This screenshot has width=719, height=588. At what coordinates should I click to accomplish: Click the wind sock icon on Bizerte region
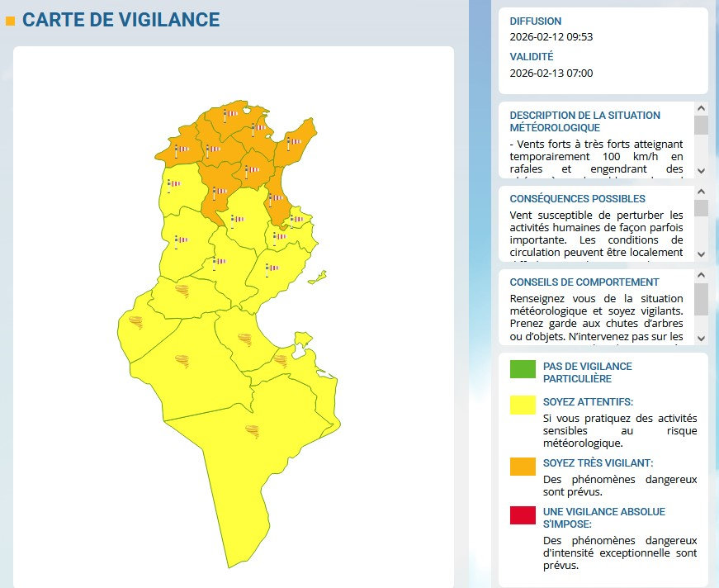click(230, 114)
